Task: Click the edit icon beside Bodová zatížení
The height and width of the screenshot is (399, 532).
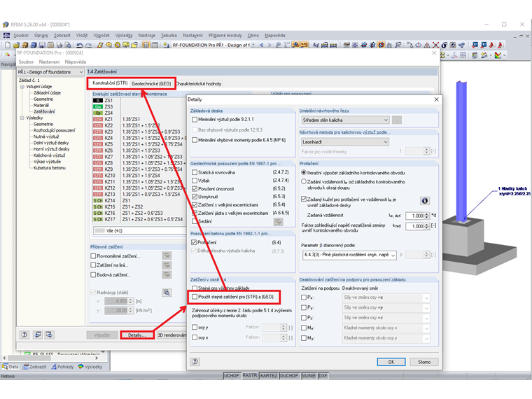Action: pos(167,275)
